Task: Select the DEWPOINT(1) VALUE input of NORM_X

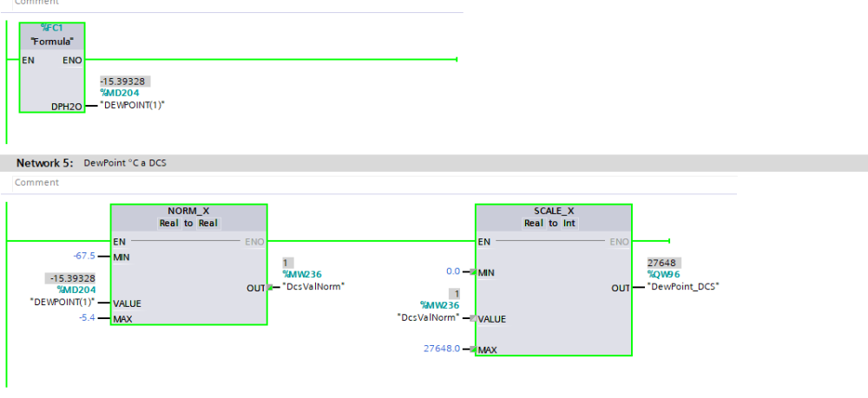Action: click(62, 302)
